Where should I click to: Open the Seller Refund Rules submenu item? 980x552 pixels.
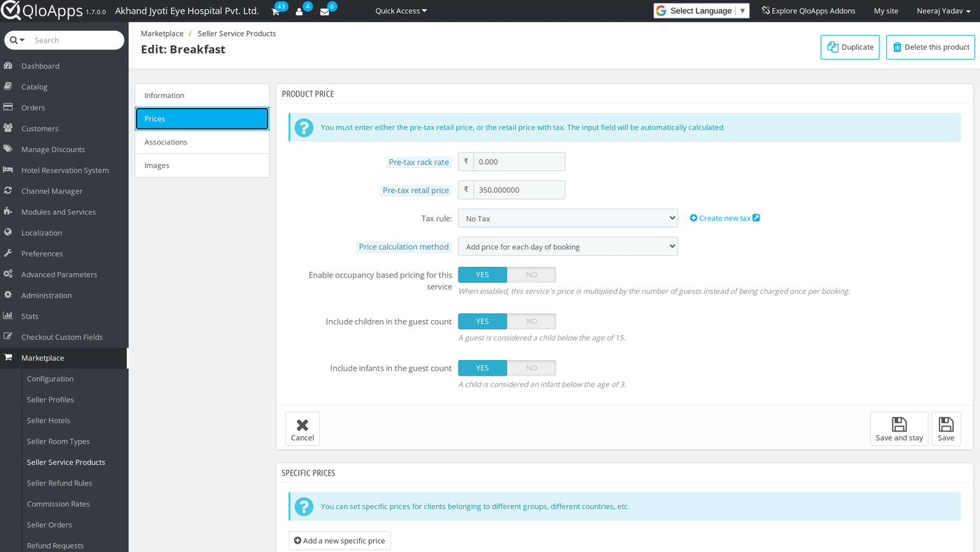coord(59,483)
